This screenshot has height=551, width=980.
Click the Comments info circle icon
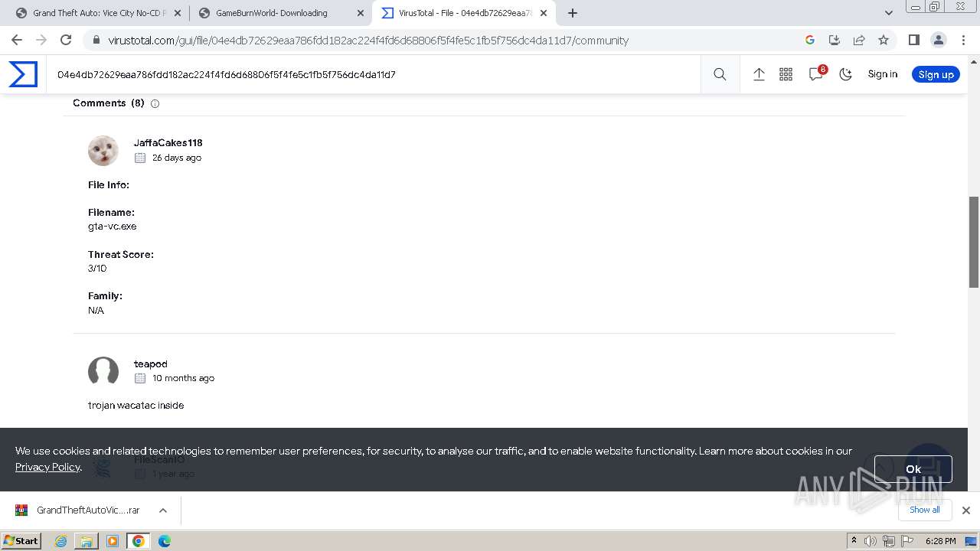[x=155, y=103]
